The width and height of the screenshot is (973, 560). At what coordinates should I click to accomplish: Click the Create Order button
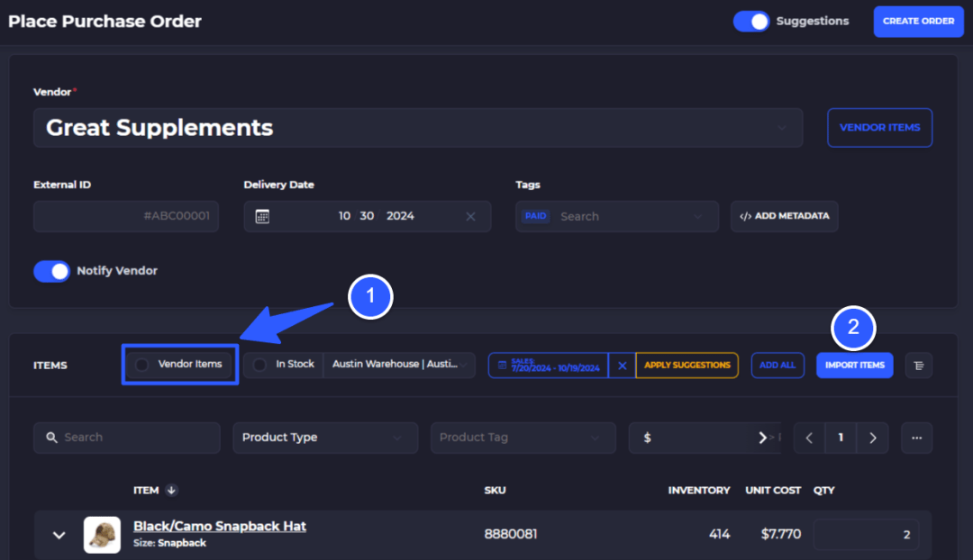point(918,21)
